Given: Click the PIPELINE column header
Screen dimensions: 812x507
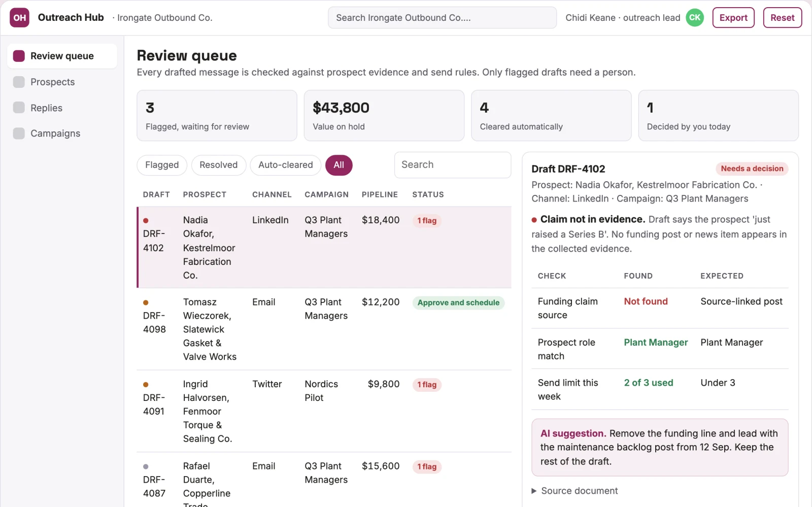Looking at the screenshot, I should (380, 194).
